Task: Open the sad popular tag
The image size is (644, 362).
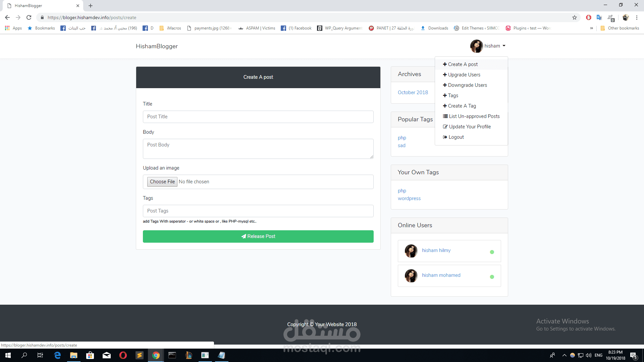Action: coord(401,145)
